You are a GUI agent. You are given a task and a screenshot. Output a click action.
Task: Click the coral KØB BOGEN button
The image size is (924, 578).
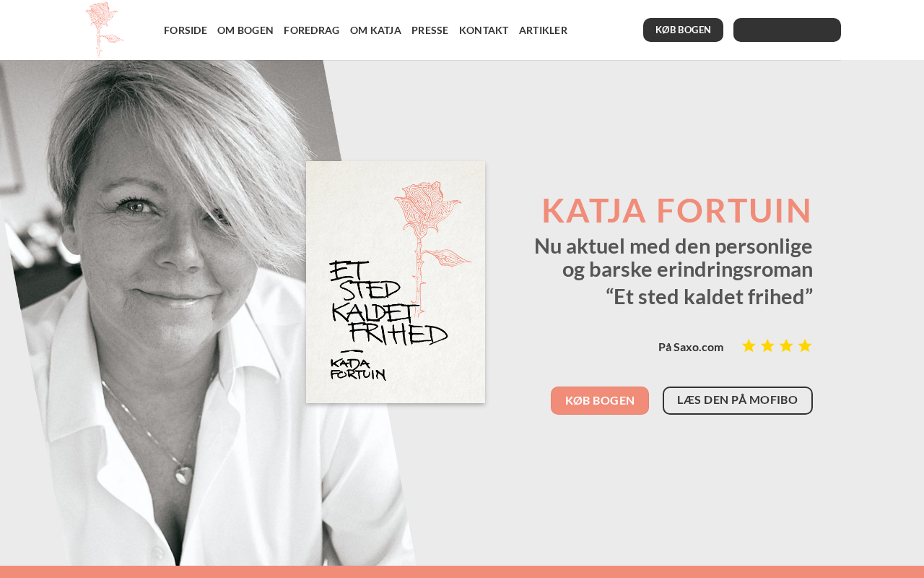coord(600,400)
